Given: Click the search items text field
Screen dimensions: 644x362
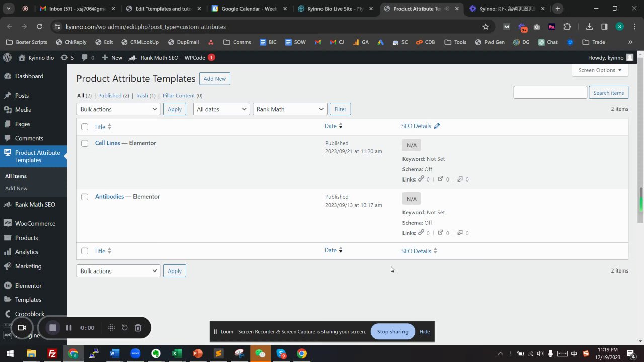Looking at the screenshot, I should 550,93.
